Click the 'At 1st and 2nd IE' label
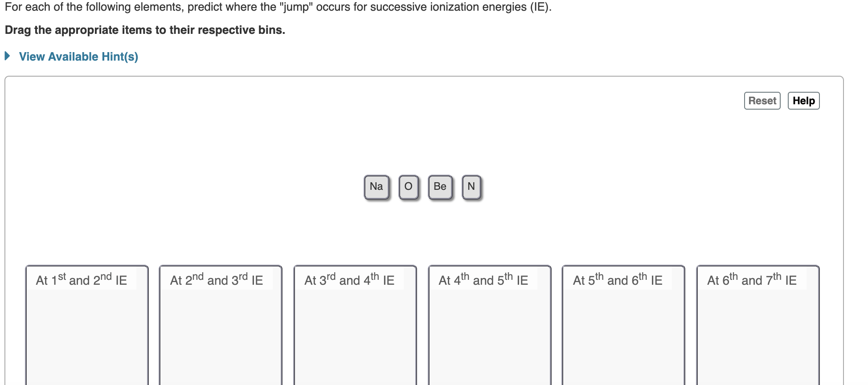 tap(82, 279)
